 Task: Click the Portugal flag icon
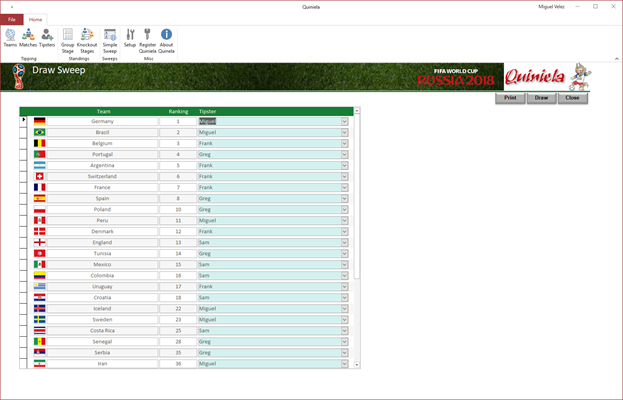coord(39,154)
